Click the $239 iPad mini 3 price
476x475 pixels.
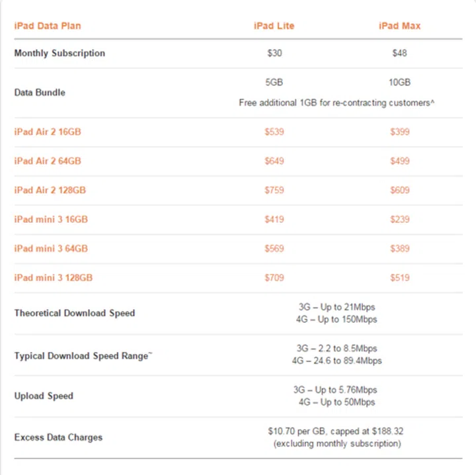click(399, 219)
